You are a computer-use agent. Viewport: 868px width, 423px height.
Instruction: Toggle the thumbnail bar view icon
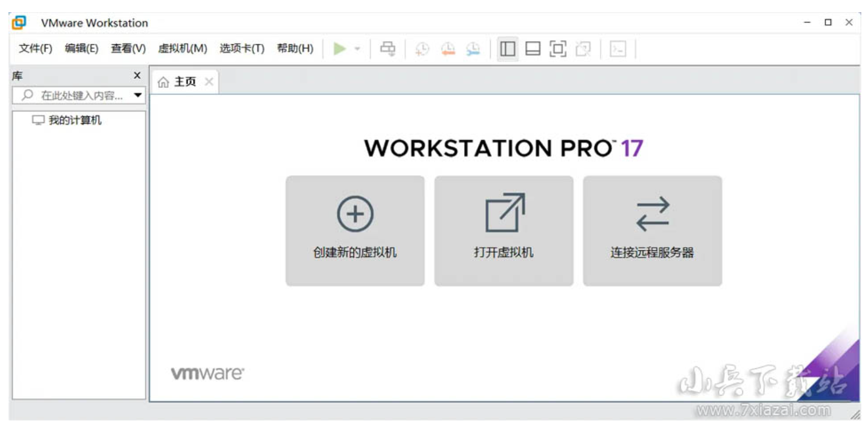pyautogui.click(x=533, y=48)
